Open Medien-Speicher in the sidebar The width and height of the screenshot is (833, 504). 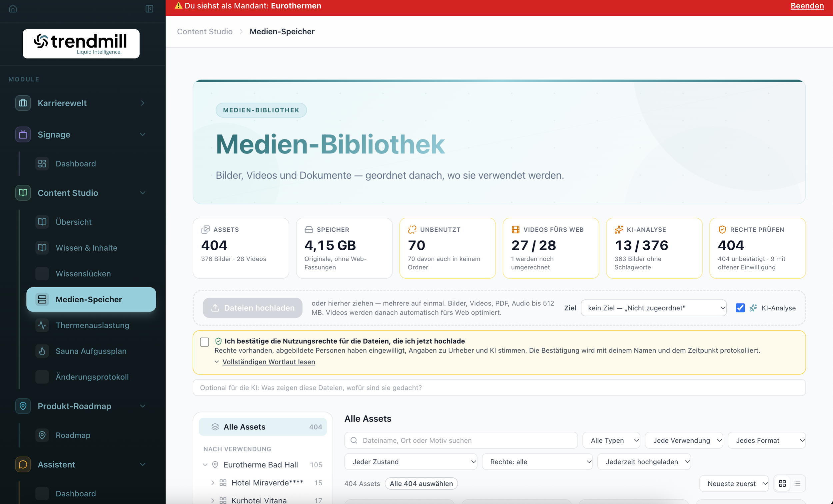(91, 299)
